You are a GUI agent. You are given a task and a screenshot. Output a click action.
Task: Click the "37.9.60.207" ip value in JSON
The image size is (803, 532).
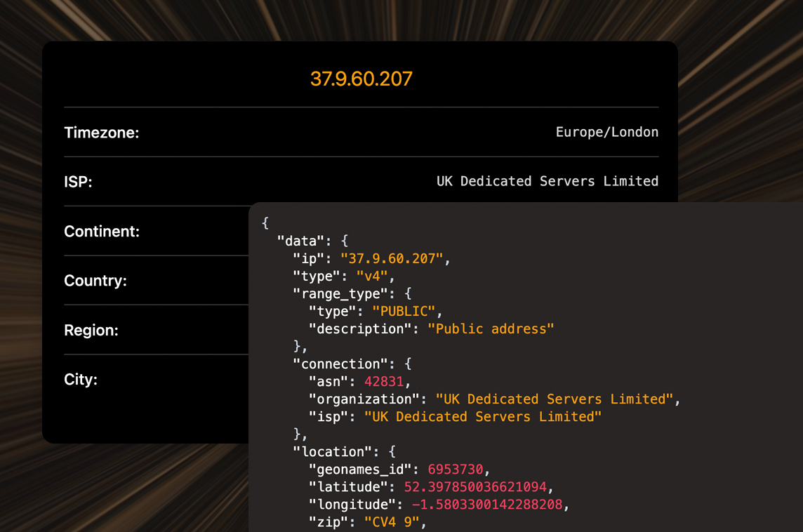pos(391,258)
